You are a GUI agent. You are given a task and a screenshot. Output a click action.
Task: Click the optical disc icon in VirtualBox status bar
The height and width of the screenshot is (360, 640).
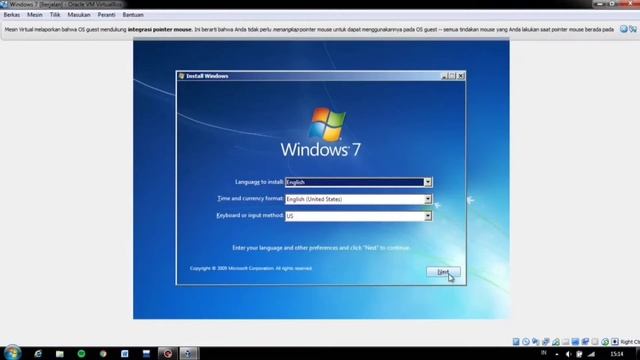click(526, 342)
